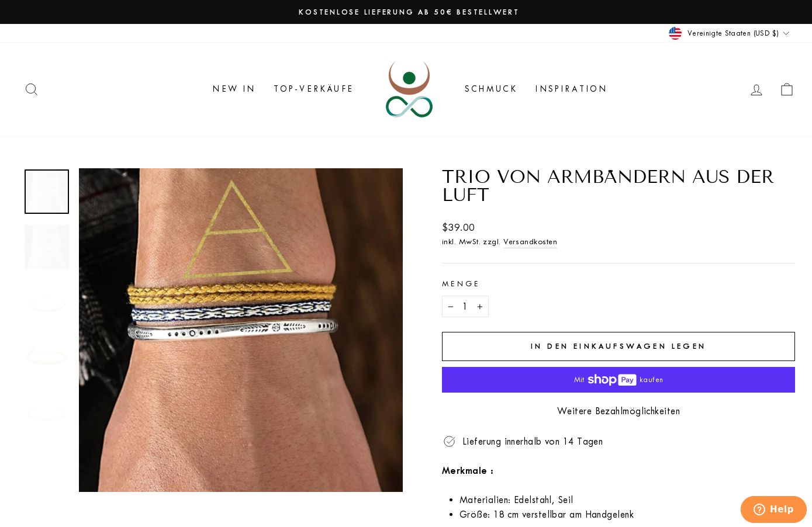Image resolution: width=812 pixels, height=527 pixels.
Task: Click the store logo in header
Action: [409, 89]
